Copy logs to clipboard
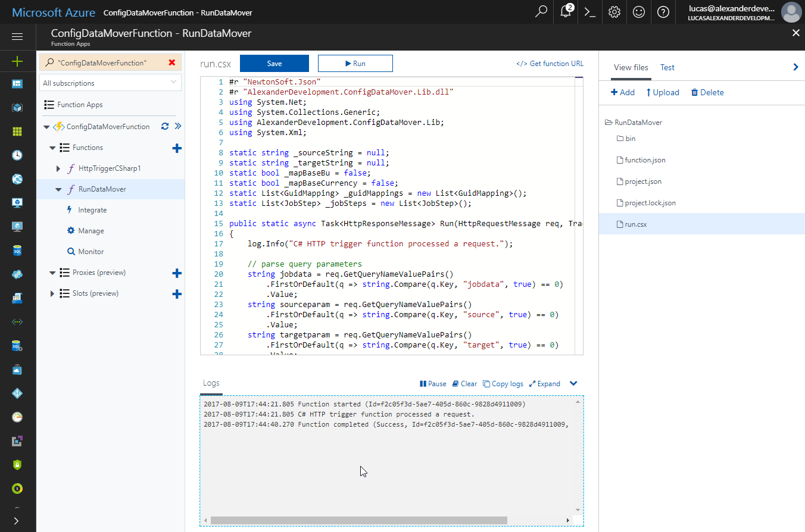This screenshot has height=532, width=805. pyautogui.click(x=503, y=384)
